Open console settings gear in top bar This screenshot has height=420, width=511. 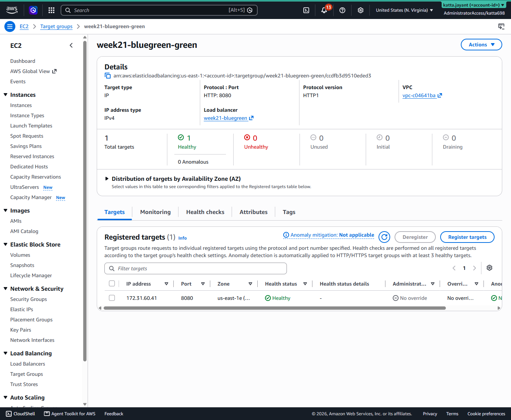pos(361,10)
